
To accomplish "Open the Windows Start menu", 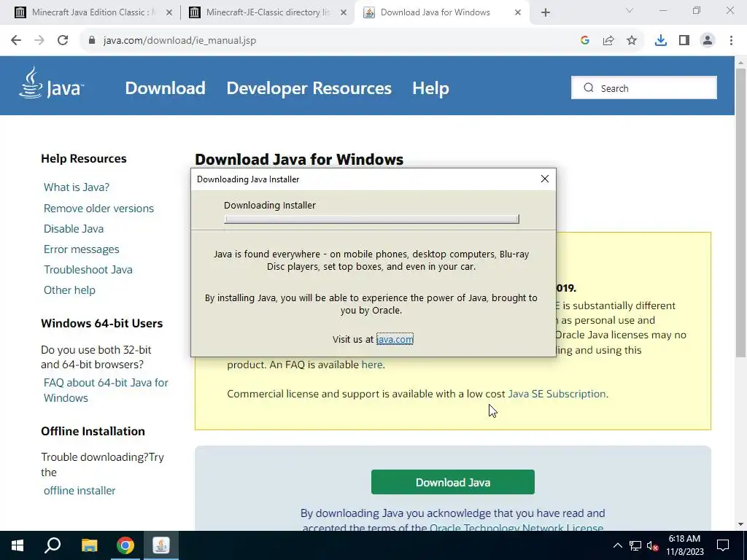I will pos(18,545).
